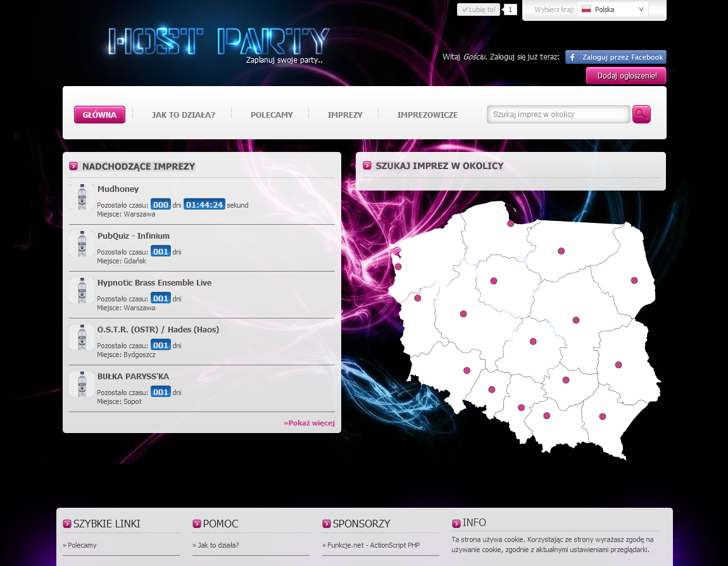This screenshot has width=728, height=566.
Task: Click the magnifier search button
Action: pyautogui.click(x=641, y=114)
